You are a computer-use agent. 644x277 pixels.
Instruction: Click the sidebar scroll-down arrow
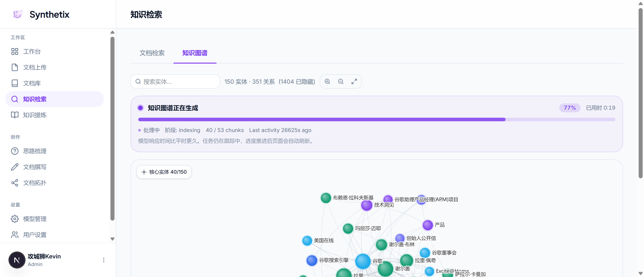(x=112, y=239)
